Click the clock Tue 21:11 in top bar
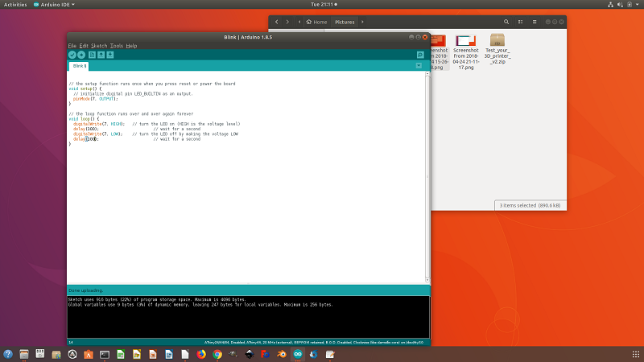Viewport: 644px width, 362px height. pyautogui.click(x=324, y=5)
